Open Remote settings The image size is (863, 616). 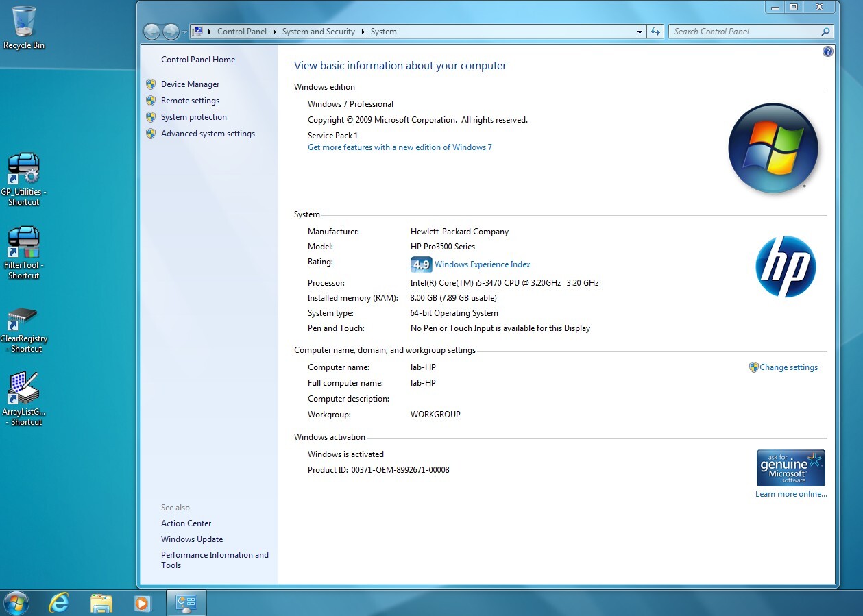point(190,101)
